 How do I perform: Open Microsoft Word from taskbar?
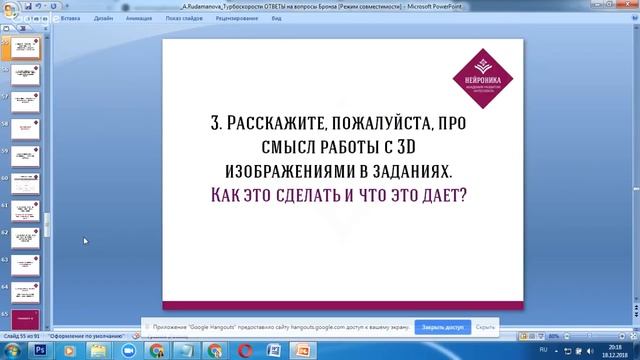(274, 351)
